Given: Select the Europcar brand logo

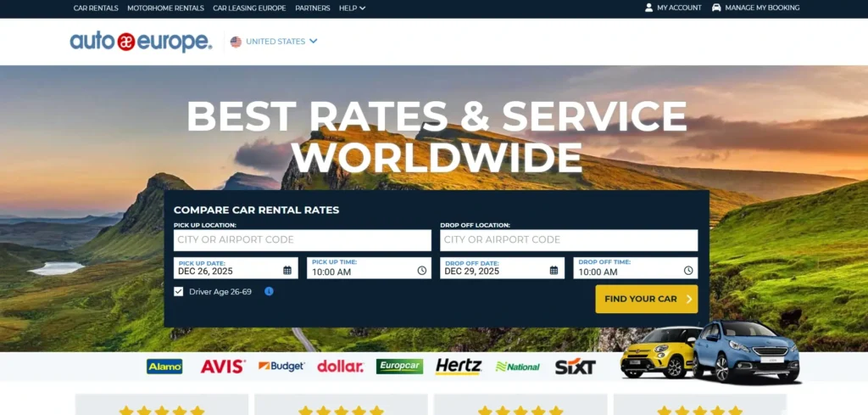Looking at the screenshot, I should click(x=400, y=367).
